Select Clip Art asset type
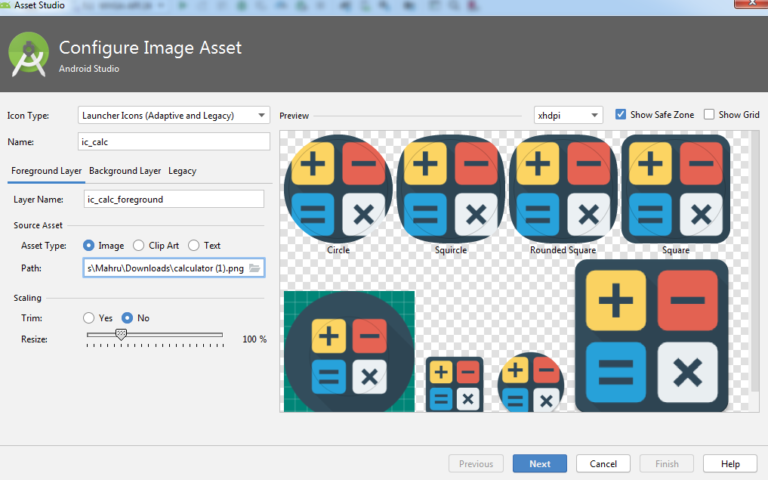Image resolution: width=768 pixels, height=480 pixels. click(x=140, y=245)
